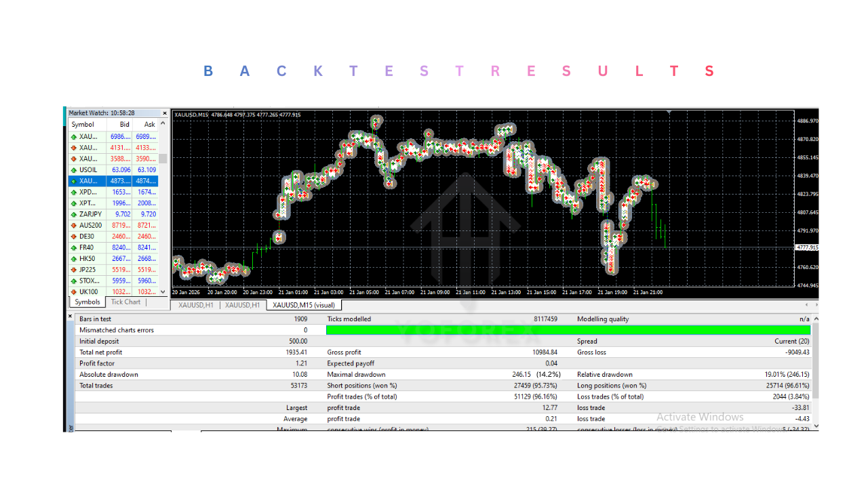This screenshot has width=868, height=488.
Task: Click the red down-arrow icon beside JP225
Action: pyautogui.click(x=73, y=269)
